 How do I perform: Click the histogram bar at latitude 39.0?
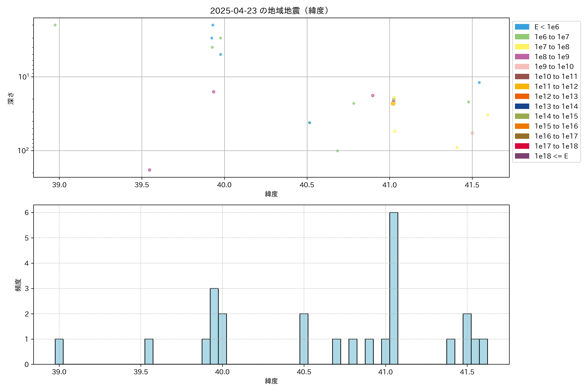59,351
